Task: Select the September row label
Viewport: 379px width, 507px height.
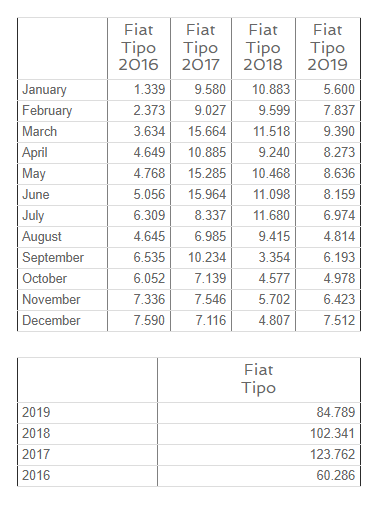Action: 53,258
